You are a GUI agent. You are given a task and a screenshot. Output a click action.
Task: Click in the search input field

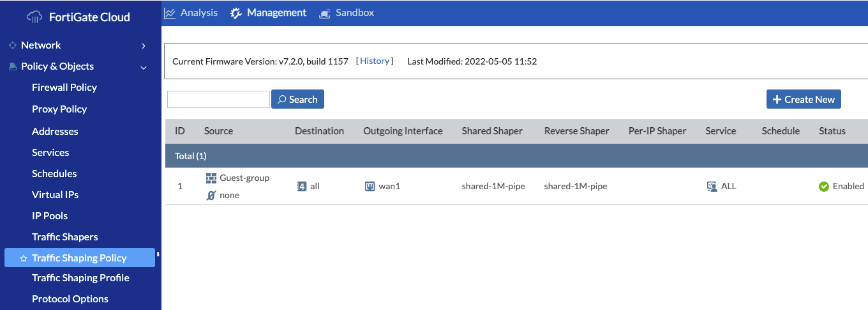[218, 99]
